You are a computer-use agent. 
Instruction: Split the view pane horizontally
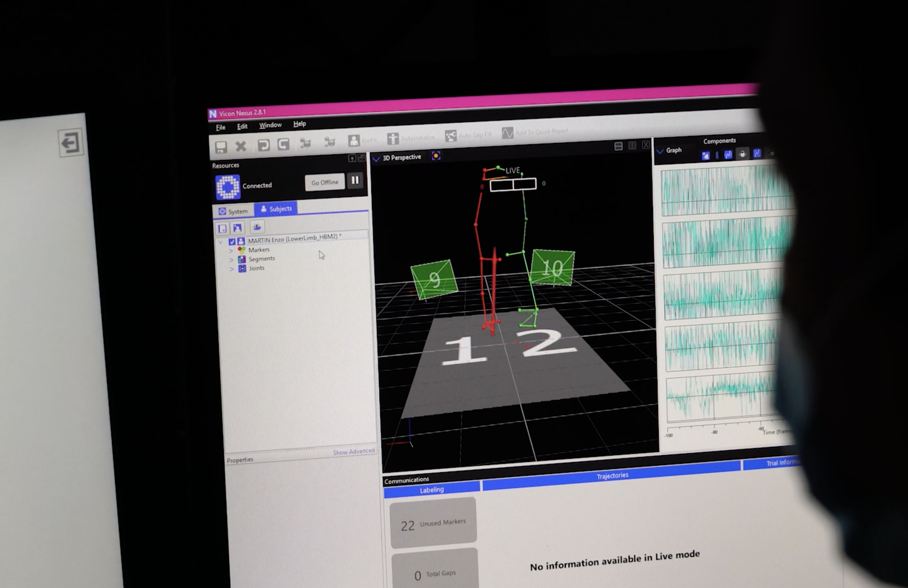(x=619, y=146)
